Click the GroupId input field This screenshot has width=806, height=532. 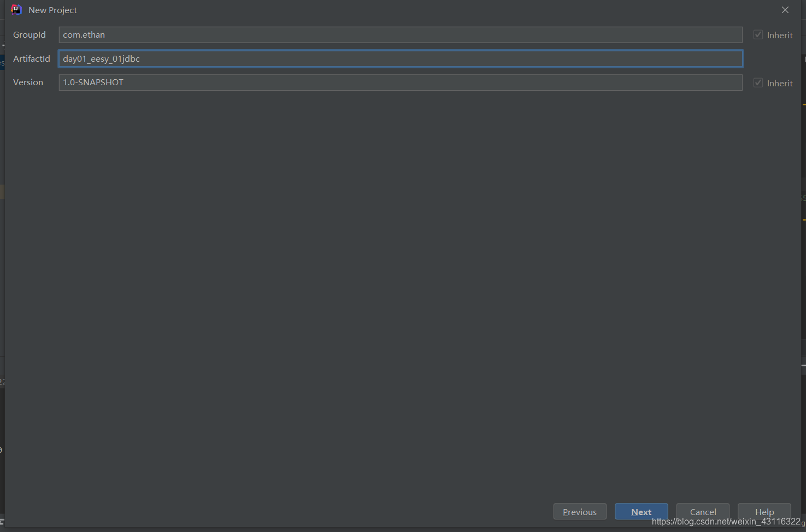[400, 35]
